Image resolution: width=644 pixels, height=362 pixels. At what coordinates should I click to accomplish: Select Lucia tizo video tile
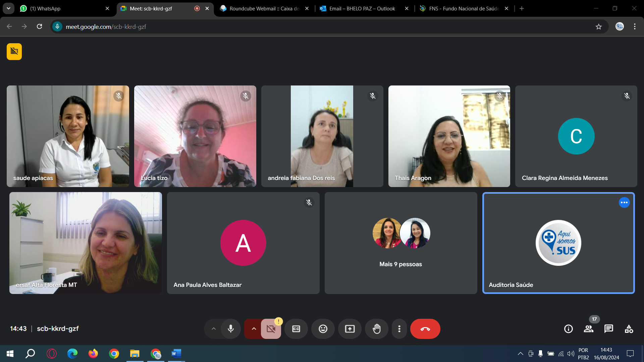point(195,136)
